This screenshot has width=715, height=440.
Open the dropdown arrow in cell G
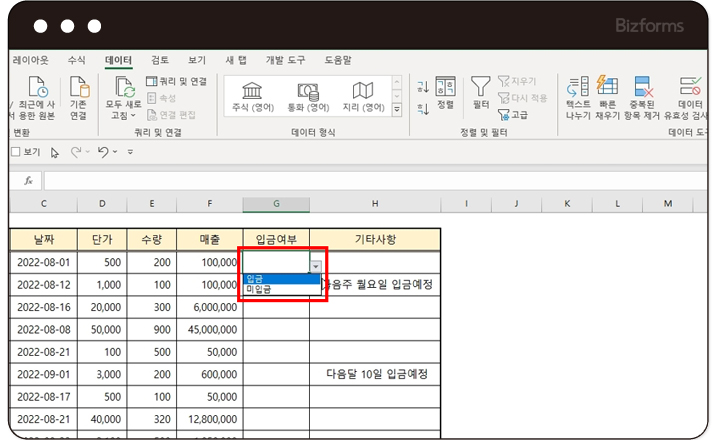coord(316,267)
